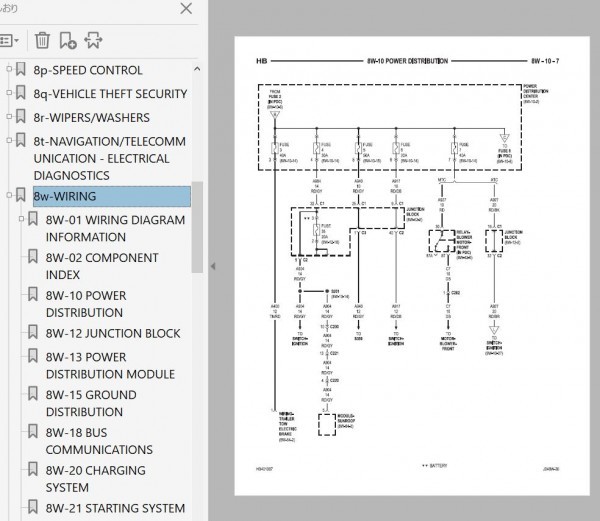600x521 pixels.
Task: Select the highlighted 8w-WIRING bookmark
Action: (112, 196)
